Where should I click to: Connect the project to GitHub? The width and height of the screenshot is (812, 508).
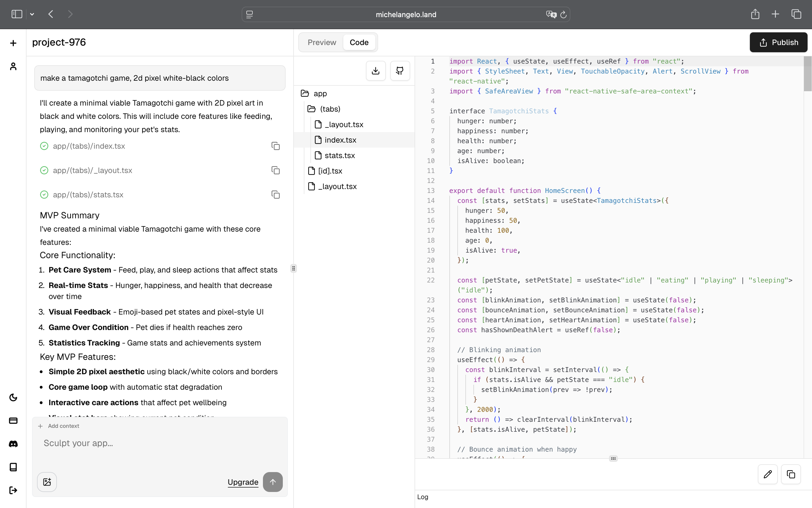[x=400, y=70]
